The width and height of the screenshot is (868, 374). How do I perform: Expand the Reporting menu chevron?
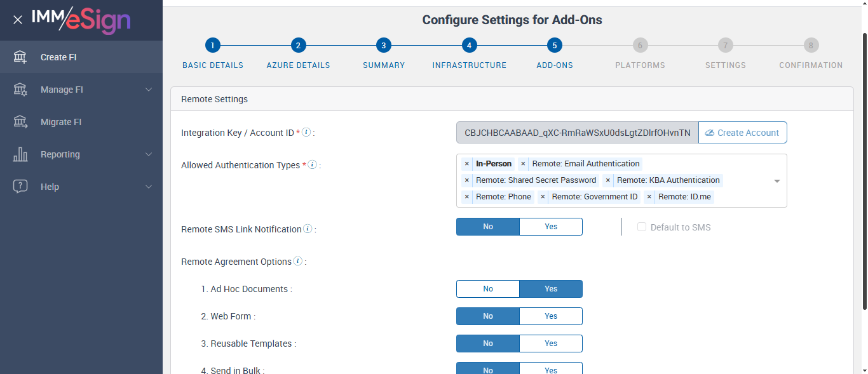[x=149, y=154]
